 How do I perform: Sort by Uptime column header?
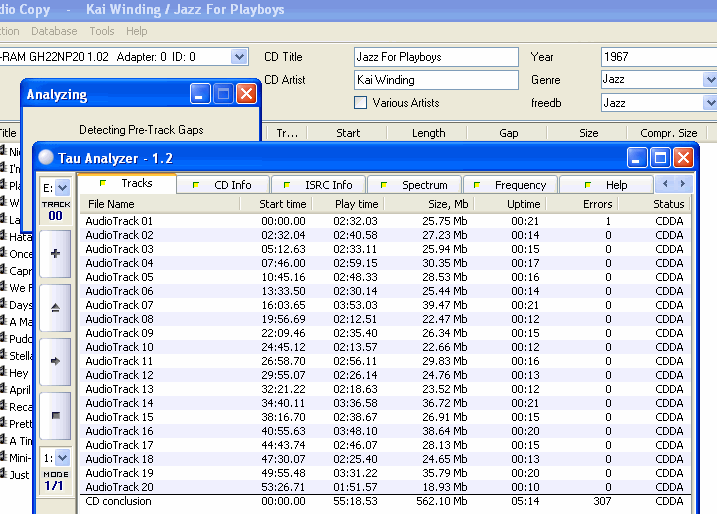pyautogui.click(x=510, y=204)
